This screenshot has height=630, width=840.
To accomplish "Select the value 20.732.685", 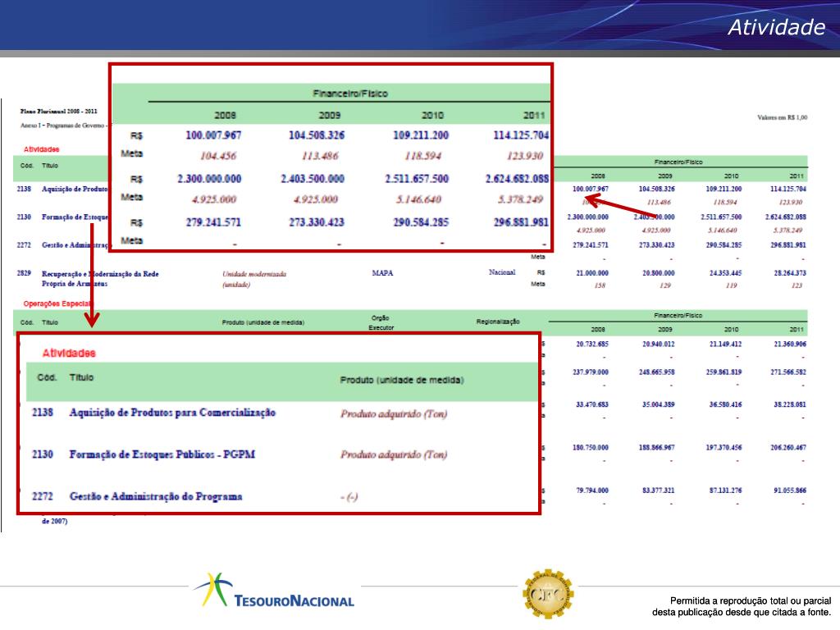I will click(592, 344).
